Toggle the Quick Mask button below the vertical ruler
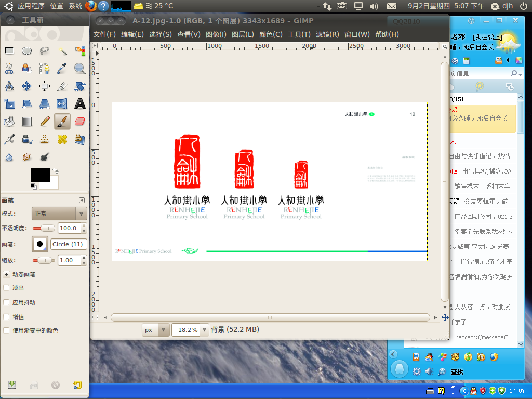532x399 pixels. pos(95,317)
